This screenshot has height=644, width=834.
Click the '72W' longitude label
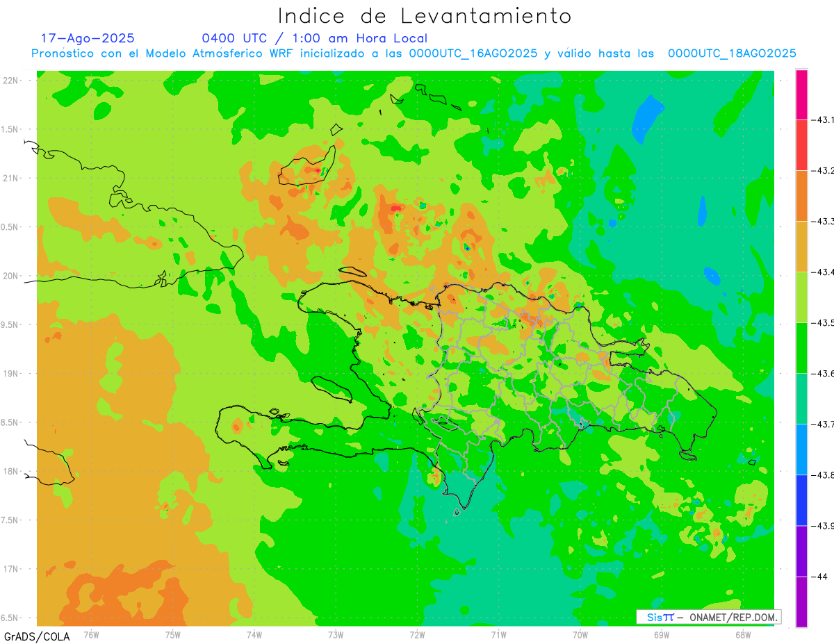pyautogui.click(x=417, y=634)
